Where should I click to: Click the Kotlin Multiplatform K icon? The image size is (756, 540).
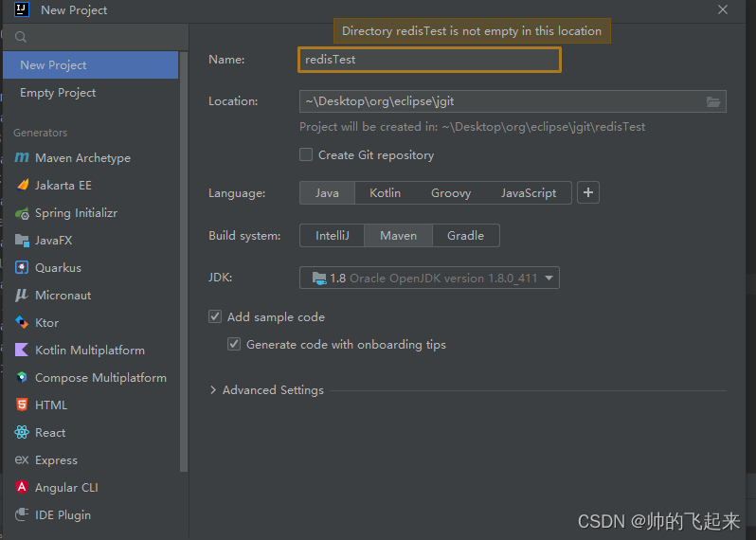pyautogui.click(x=22, y=350)
